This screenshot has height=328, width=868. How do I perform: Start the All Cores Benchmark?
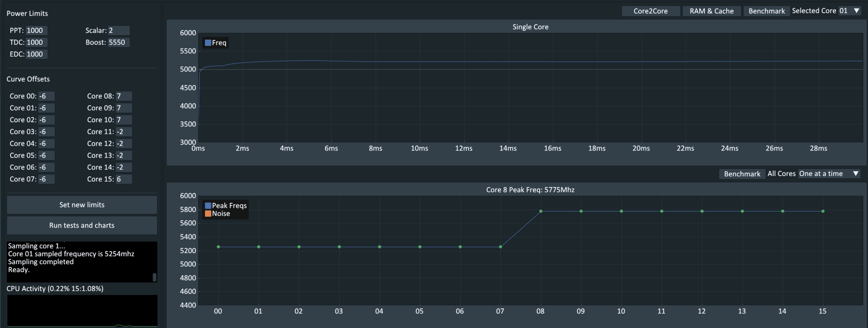742,174
